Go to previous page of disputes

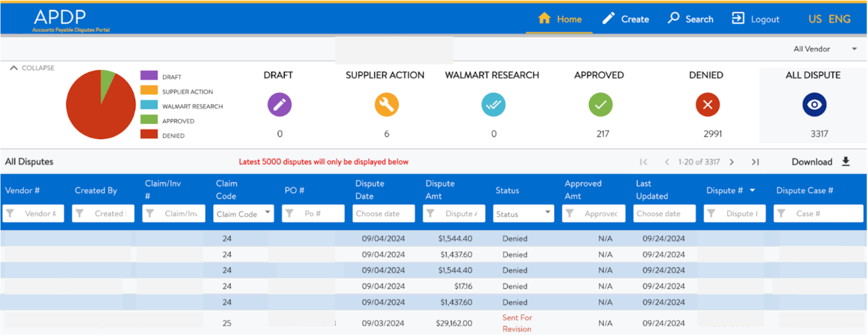click(x=667, y=162)
